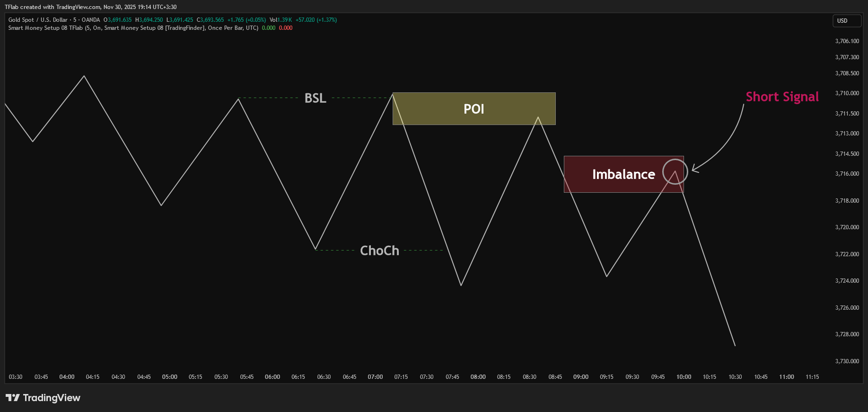This screenshot has width=868, height=412.
Task: Click the 07:00 time axis label
Action: click(x=376, y=377)
